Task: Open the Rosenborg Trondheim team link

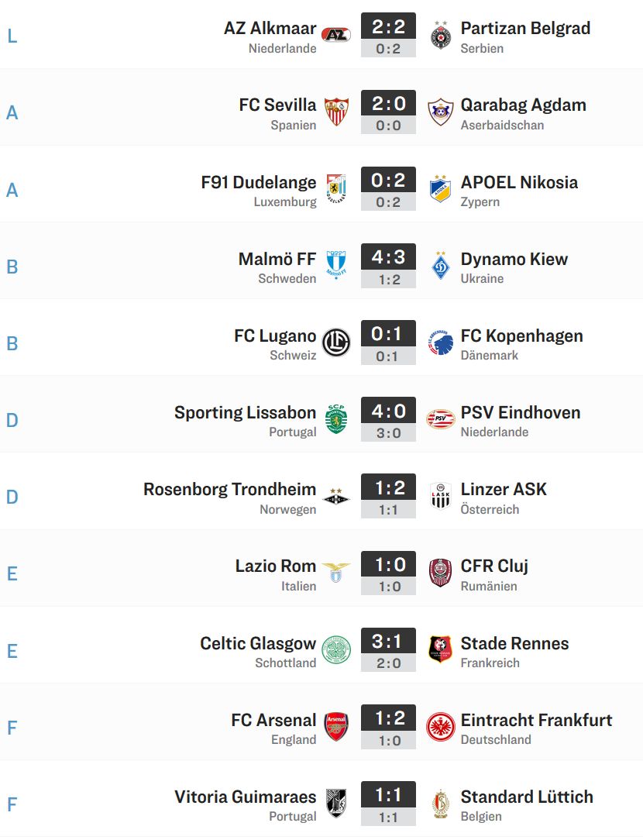Action: 229,489
